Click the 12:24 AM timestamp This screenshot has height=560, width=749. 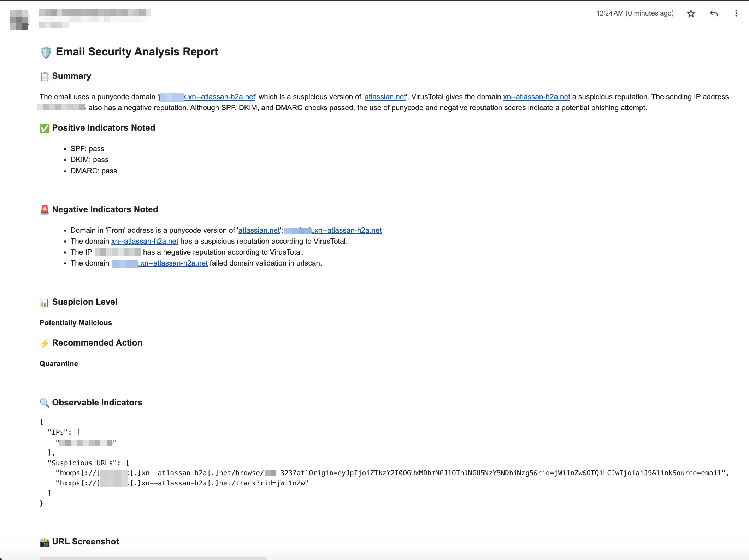point(635,13)
